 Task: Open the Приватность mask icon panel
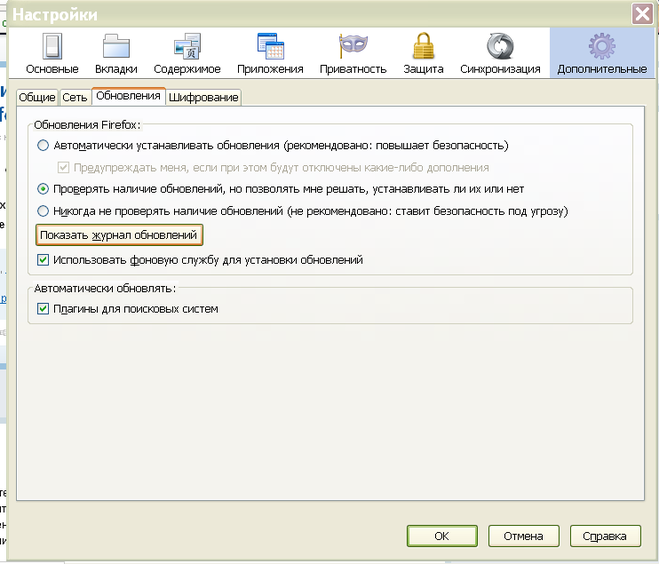353,53
